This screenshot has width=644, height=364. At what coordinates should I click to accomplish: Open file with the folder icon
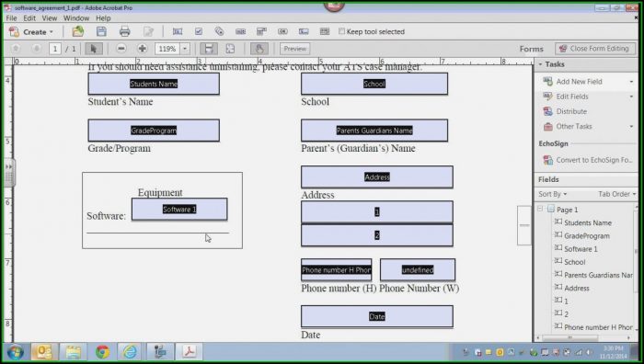pos(77,31)
